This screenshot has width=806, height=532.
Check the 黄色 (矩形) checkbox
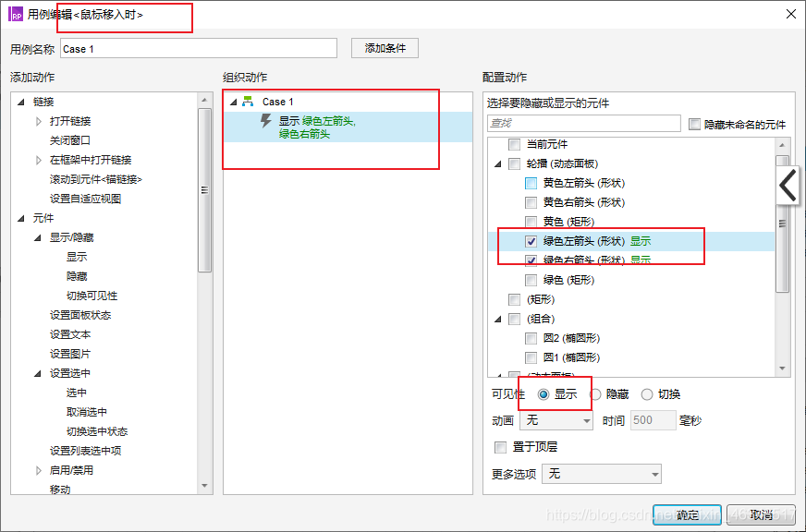tap(531, 222)
